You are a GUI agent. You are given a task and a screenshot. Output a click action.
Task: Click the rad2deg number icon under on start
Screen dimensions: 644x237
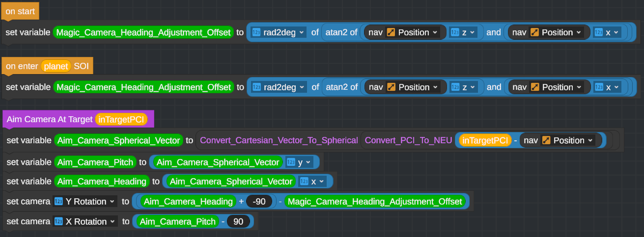[256, 32]
